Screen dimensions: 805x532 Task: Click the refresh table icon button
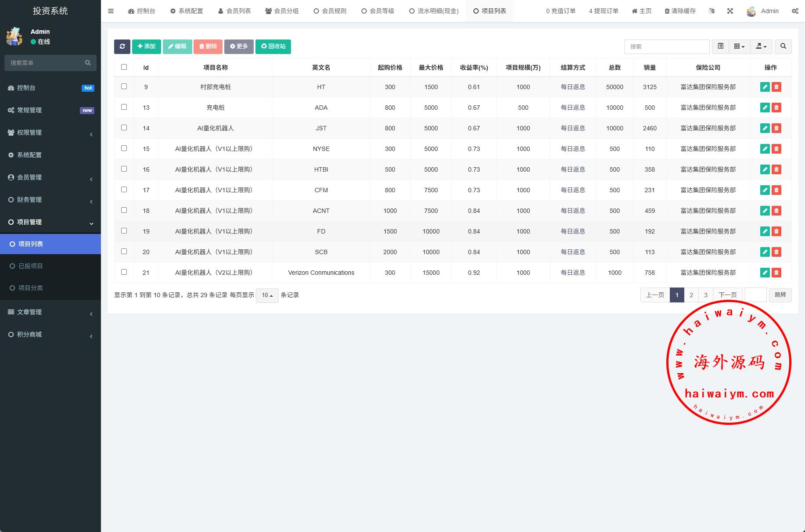(x=122, y=47)
